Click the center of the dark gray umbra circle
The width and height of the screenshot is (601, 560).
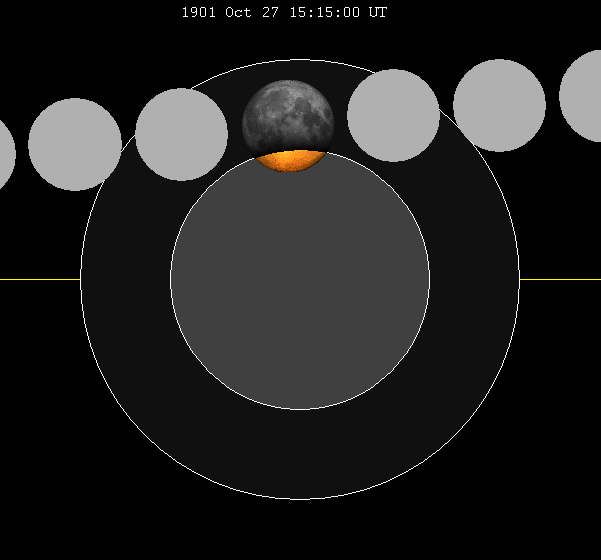coord(300,280)
